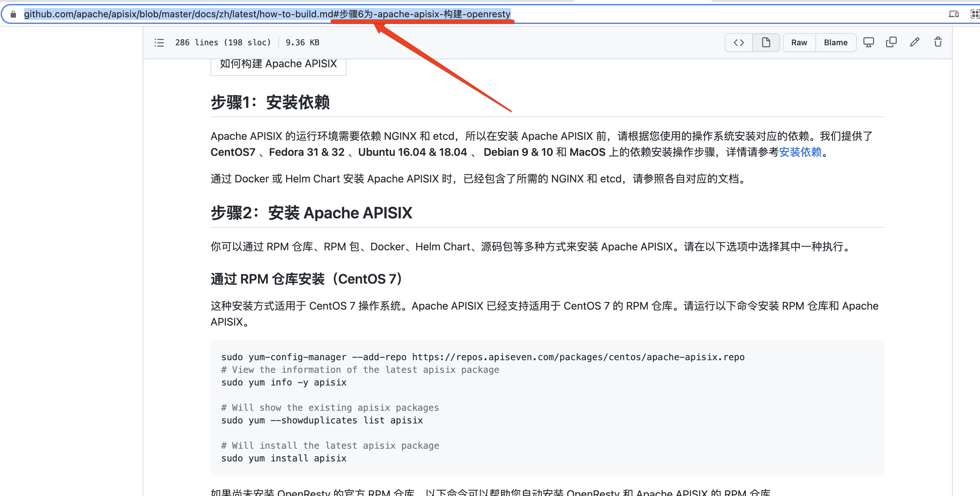Delete this file with trash icon
Viewport: 980px width, 496px height.
[x=938, y=43]
